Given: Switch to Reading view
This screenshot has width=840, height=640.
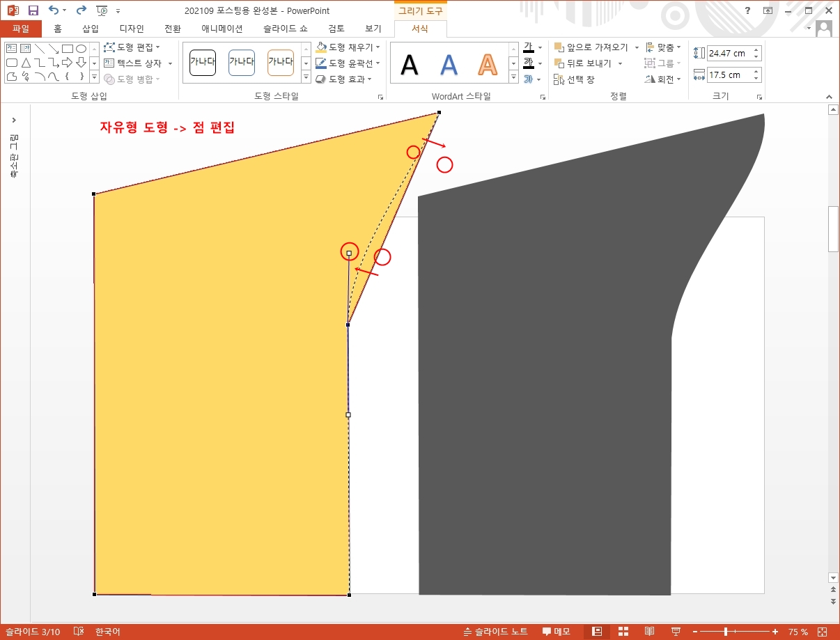Looking at the screenshot, I should tap(649, 632).
